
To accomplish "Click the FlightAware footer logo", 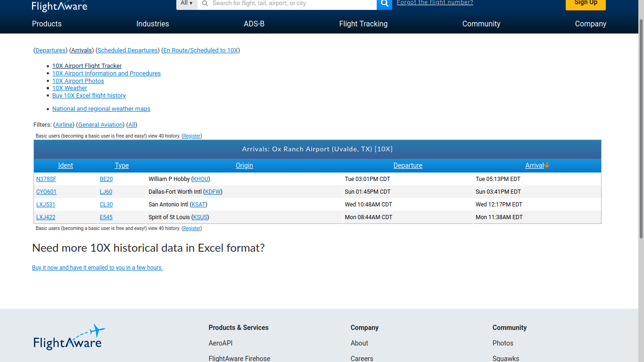I will (69, 337).
